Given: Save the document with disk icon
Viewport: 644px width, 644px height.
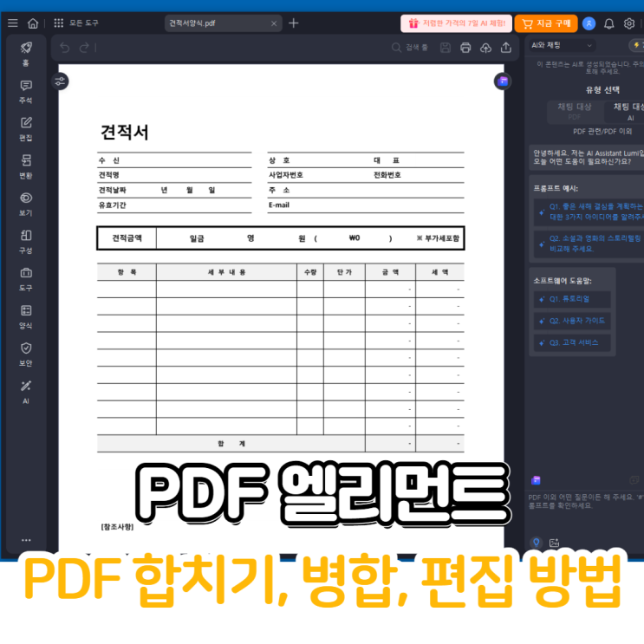Looking at the screenshot, I should pyautogui.click(x=446, y=48).
